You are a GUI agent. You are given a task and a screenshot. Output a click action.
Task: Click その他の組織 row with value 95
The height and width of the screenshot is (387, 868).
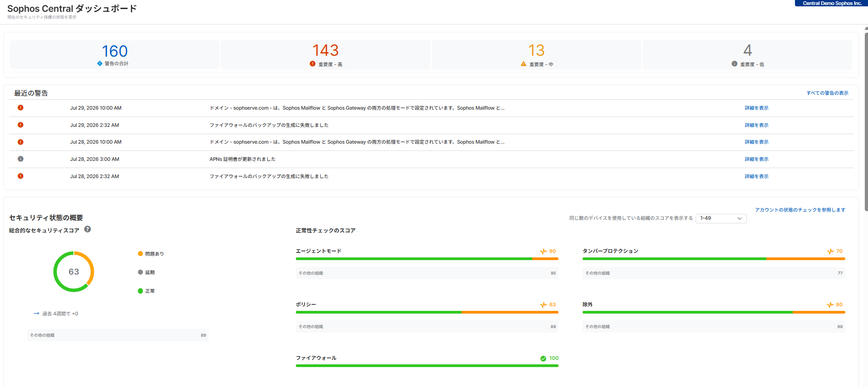(x=427, y=273)
